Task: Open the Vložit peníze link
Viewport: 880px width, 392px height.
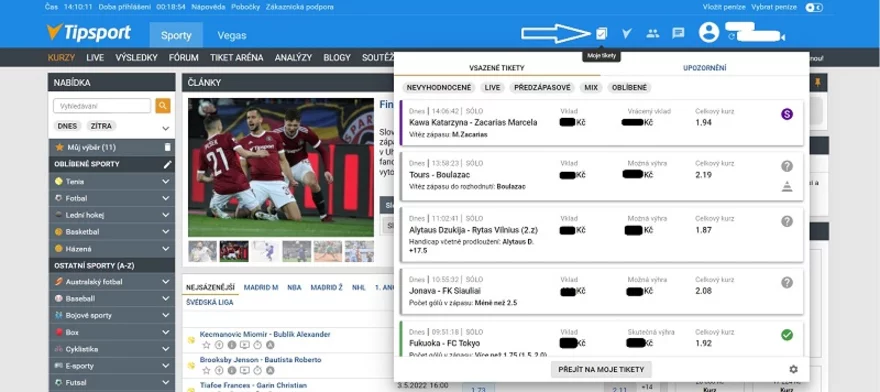Action: click(x=724, y=7)
